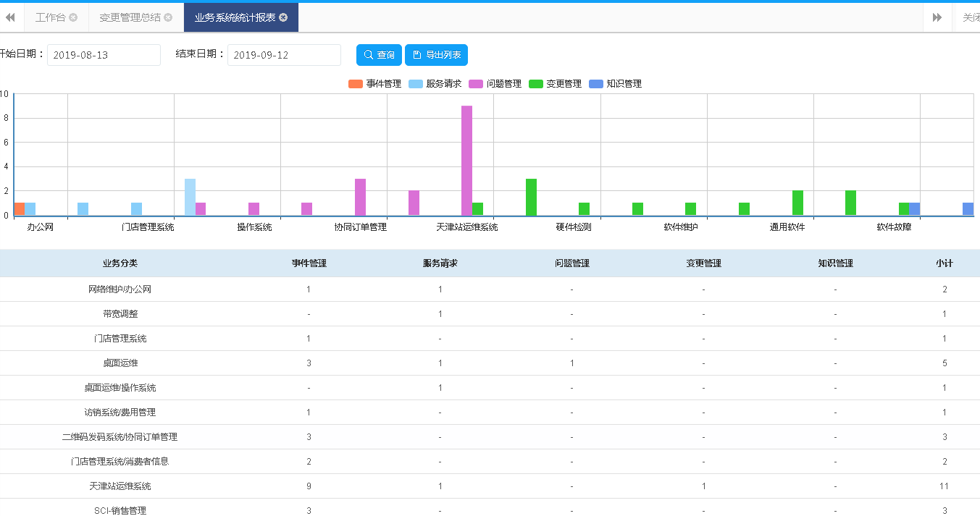The width and height of the screenshot is (980, 516).
Task: Click the 导出列表 export button
Action: pos(436,55)
